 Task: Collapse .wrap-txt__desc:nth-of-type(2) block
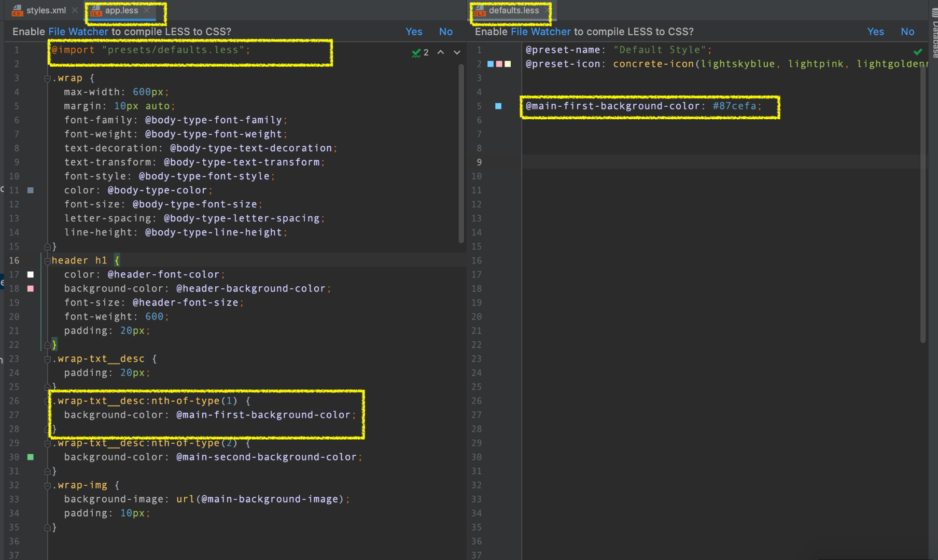[x=47, y=443]
